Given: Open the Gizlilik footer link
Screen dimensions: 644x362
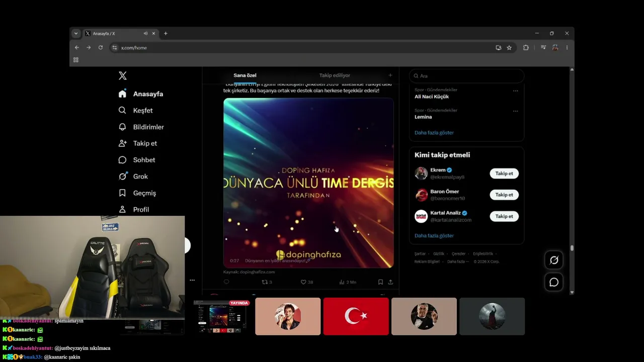Looking at the screenshot, I should [x=439, y=254].
